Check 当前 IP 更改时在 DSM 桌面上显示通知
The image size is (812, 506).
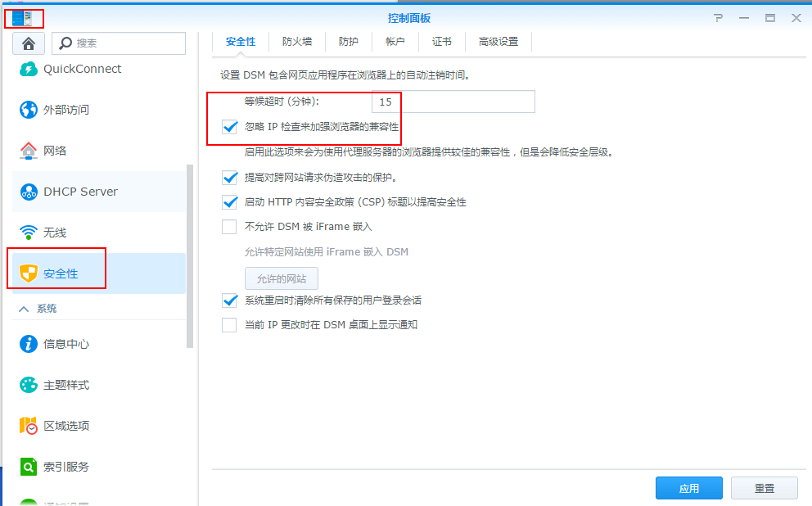229,325
